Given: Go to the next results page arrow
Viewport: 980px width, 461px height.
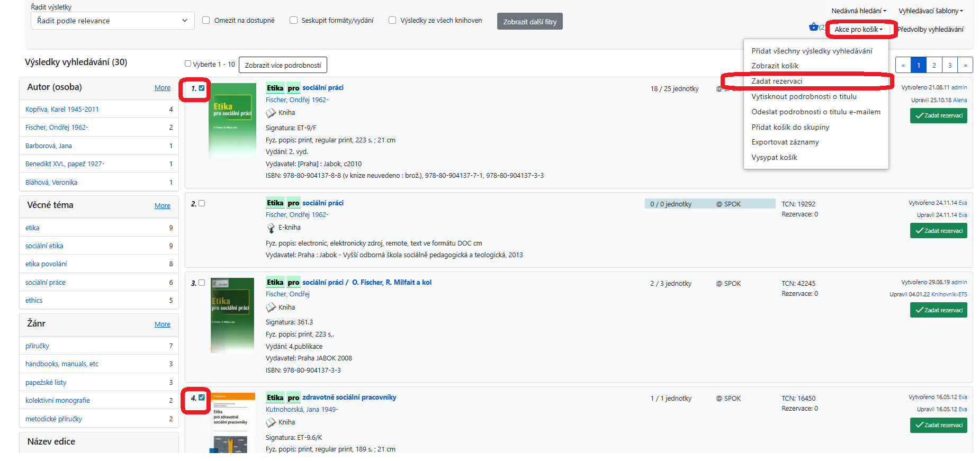Looking at the screenshot, I should tap(965, 65).
